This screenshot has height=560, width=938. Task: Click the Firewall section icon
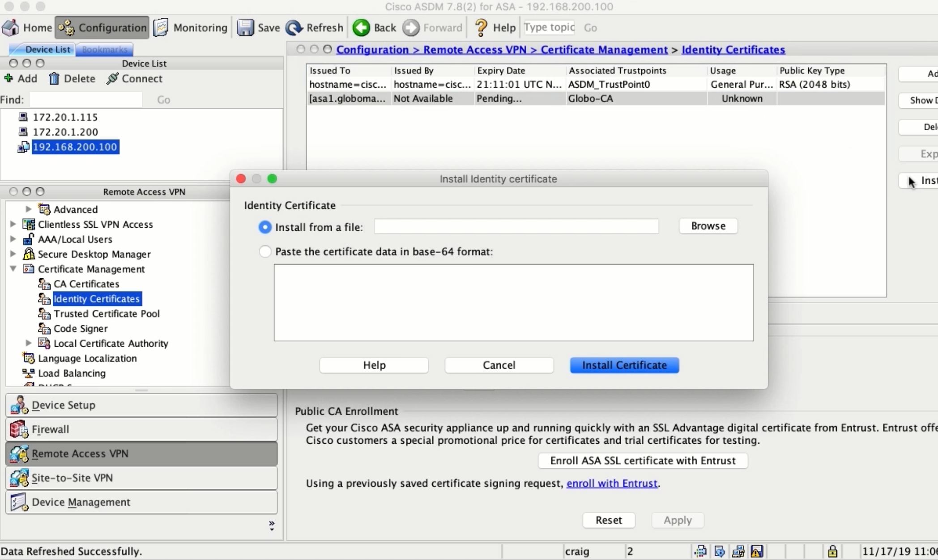click(x=19, y=429)
